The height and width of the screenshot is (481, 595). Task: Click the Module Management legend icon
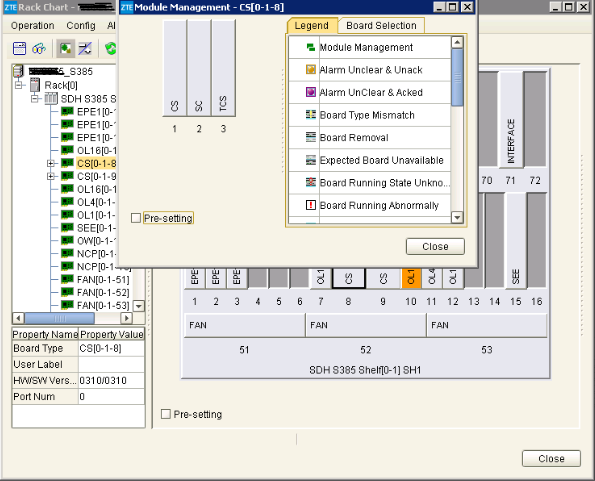pos(310,47)
